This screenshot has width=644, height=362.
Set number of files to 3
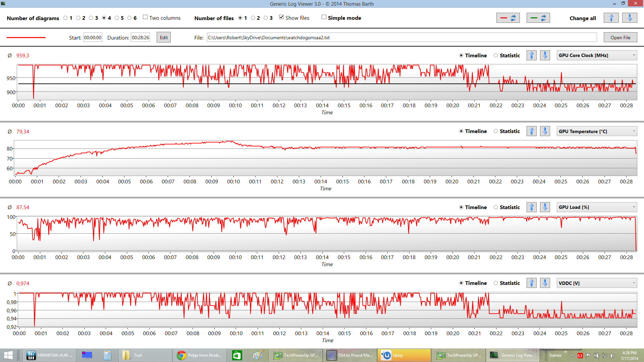point(266,18)
